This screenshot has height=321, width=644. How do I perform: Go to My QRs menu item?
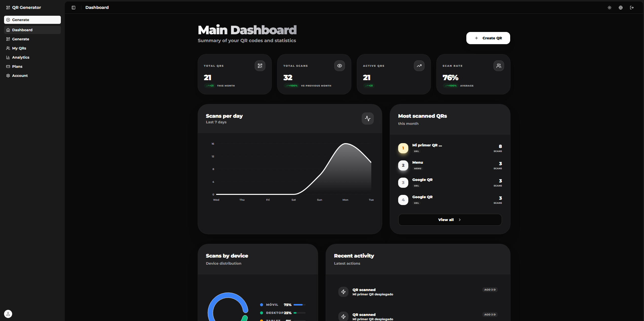click(x=19, y=48)
